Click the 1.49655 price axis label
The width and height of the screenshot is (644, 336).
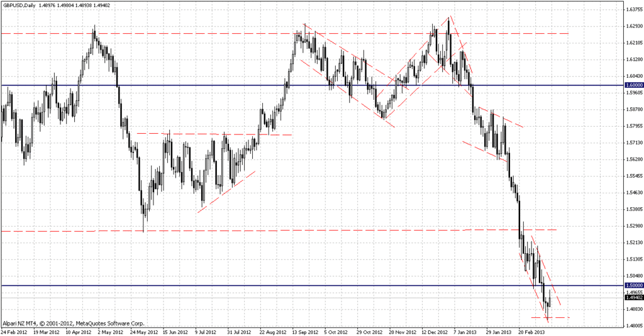(635, 293)
